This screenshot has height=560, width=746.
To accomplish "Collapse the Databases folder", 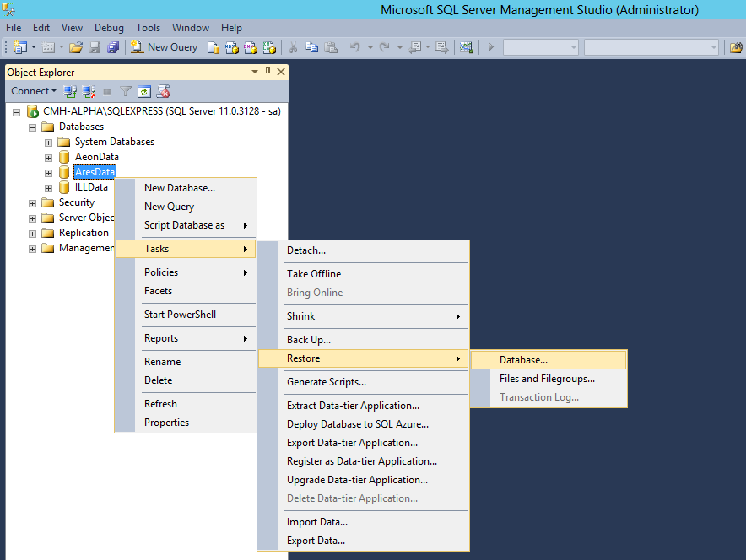I will 32,127.
